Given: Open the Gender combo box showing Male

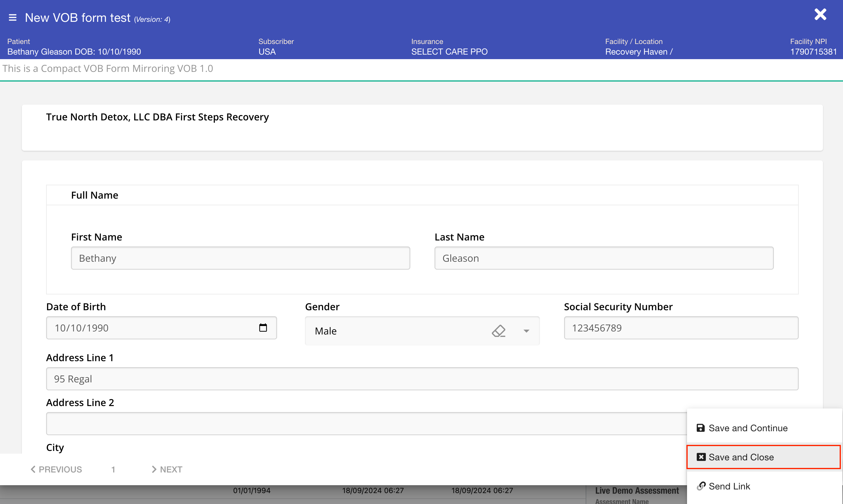Looking at the screenshot, I should [x=391, y=331].
